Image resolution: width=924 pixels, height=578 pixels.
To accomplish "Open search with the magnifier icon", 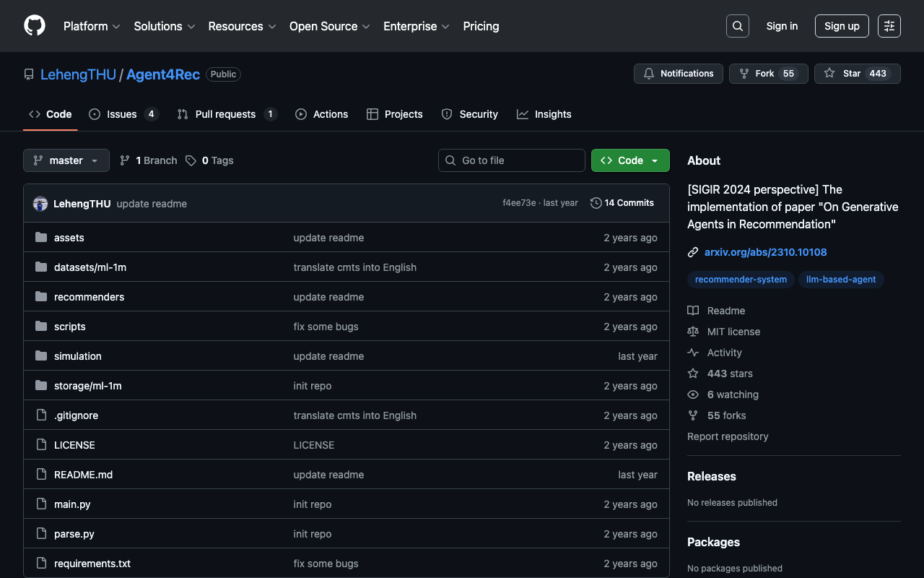I will point(737,26).
